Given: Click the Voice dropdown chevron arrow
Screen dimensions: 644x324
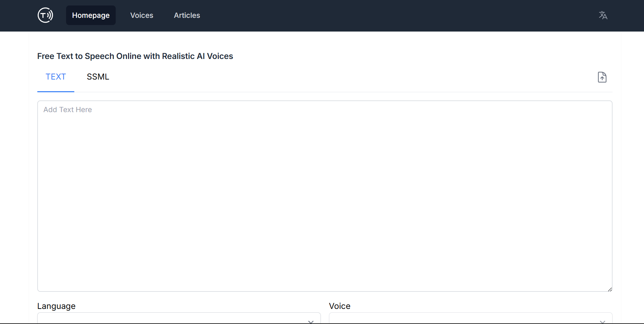Looking at the screenshot, I should point(603,322).
